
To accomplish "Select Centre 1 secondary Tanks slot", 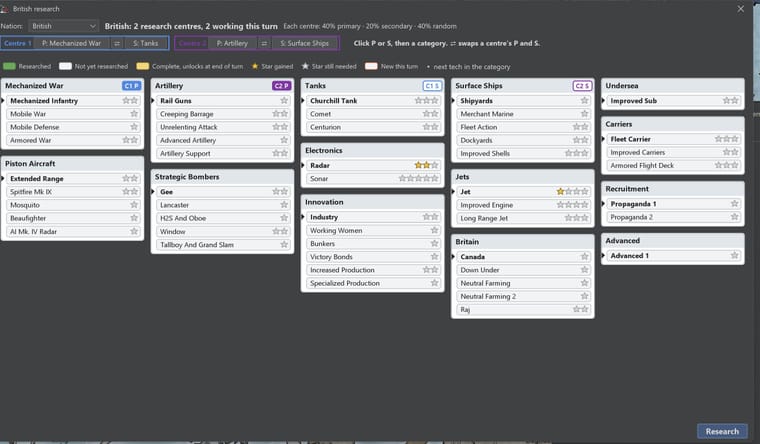I will pos(145,43).
